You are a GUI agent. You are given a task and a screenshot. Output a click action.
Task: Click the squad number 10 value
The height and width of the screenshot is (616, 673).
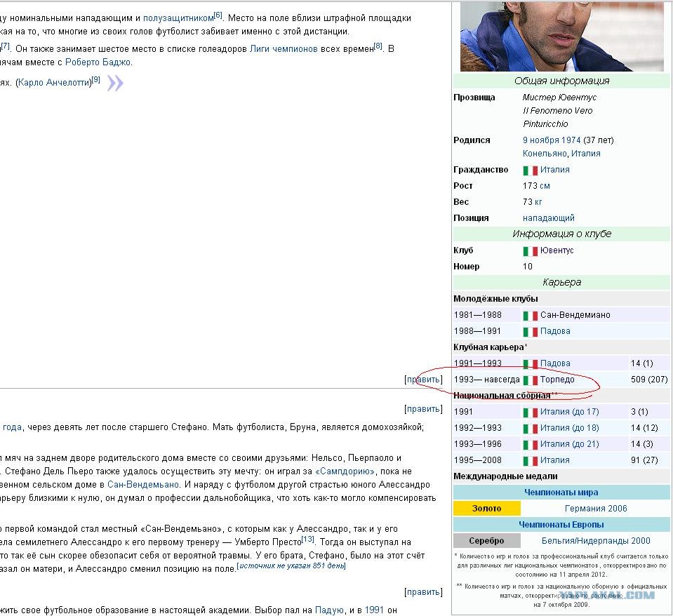528,267
